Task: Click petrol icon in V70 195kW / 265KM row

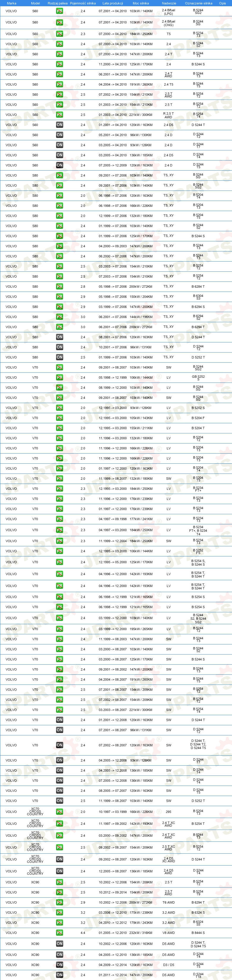Action: click(60, 629)
